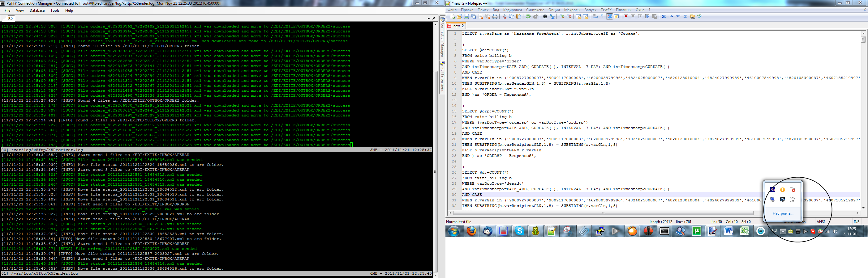The width and height of the screenshot is (868, 278).
Task: Toggle RU keyboard language indicator in taskbar
Action: (x=774, y=230)
